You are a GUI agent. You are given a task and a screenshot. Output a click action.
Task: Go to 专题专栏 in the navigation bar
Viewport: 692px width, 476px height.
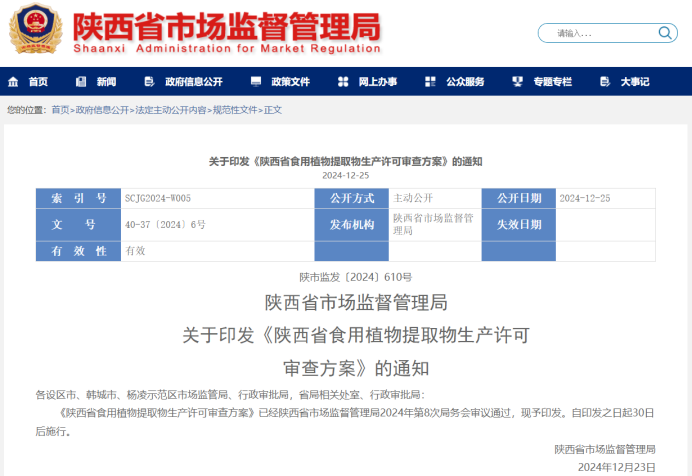(x=552, y=82)
